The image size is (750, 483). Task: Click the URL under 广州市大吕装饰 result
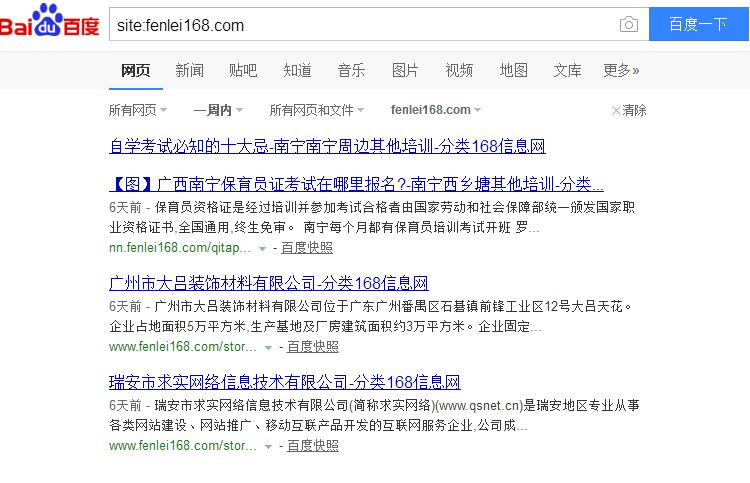click(183, 347)
